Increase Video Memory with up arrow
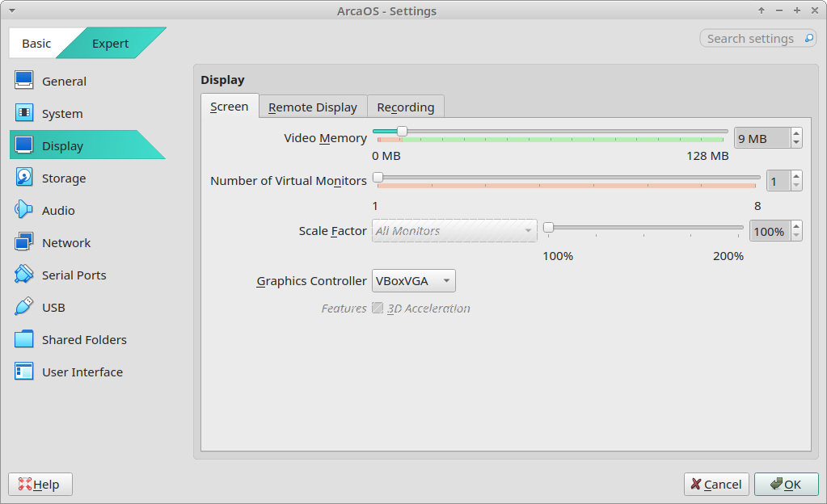 tap(796, 133)
